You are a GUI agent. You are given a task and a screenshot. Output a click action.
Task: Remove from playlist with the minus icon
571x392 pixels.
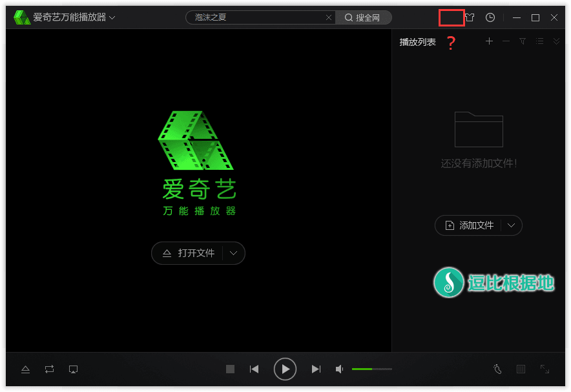[x=506, y=41]
